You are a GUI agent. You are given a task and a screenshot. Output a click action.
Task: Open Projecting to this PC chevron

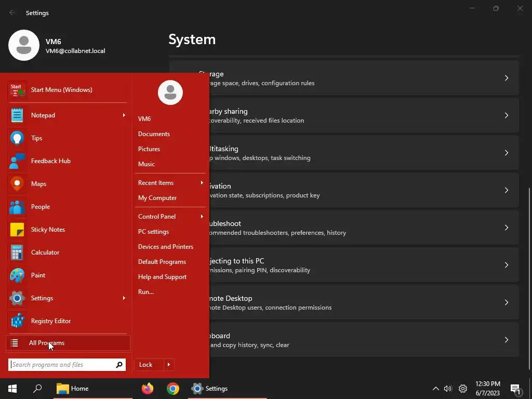pos(506,265)
